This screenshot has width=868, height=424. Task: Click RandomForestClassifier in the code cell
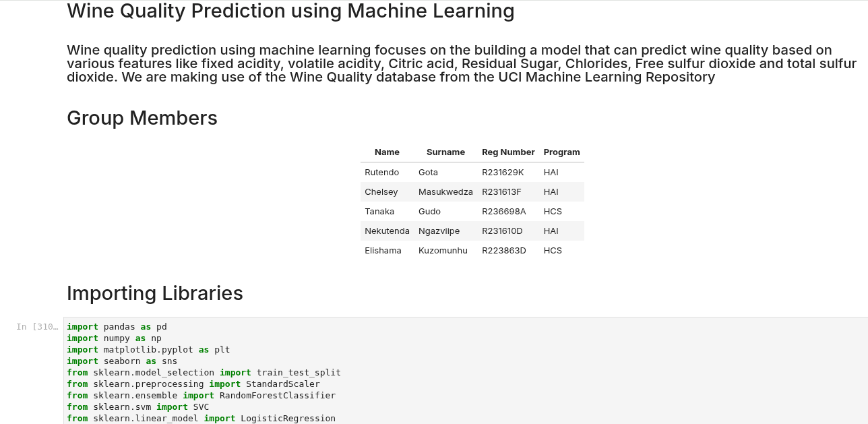277,396
